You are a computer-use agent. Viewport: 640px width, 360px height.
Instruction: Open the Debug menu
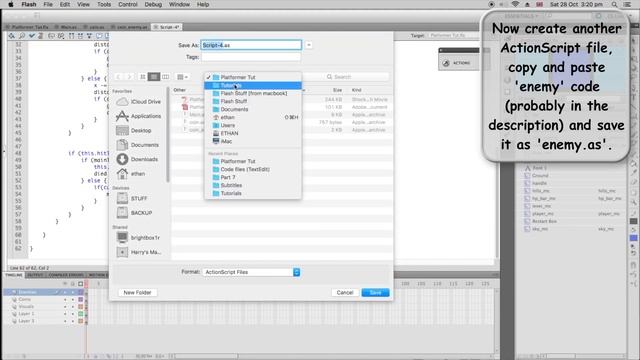click(153, 4)
